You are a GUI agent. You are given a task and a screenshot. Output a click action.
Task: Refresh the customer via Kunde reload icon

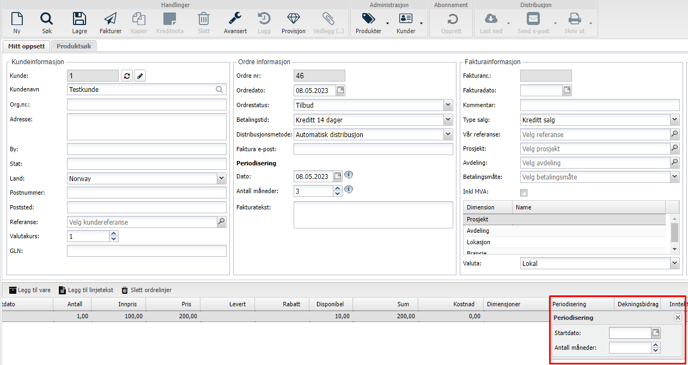pos(126,76)
